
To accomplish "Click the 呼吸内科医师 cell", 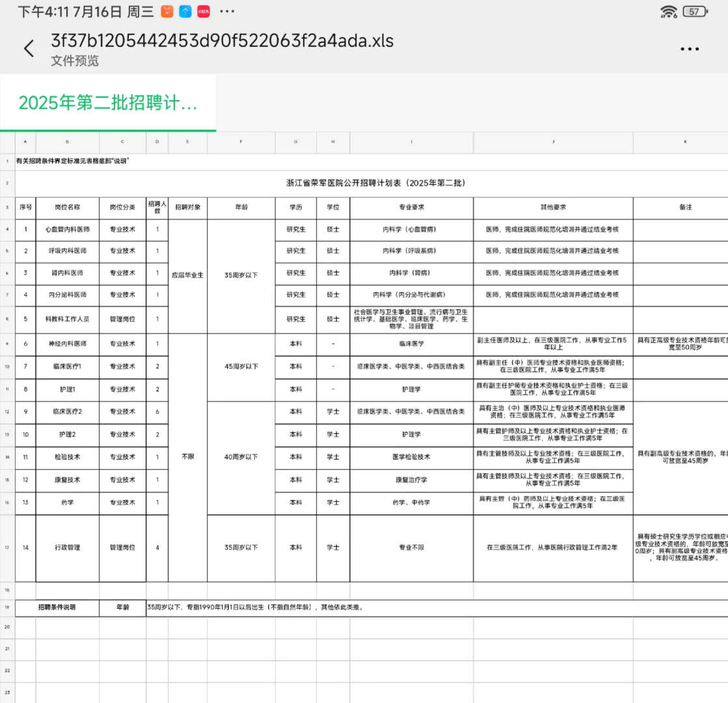I will point(67,251).
